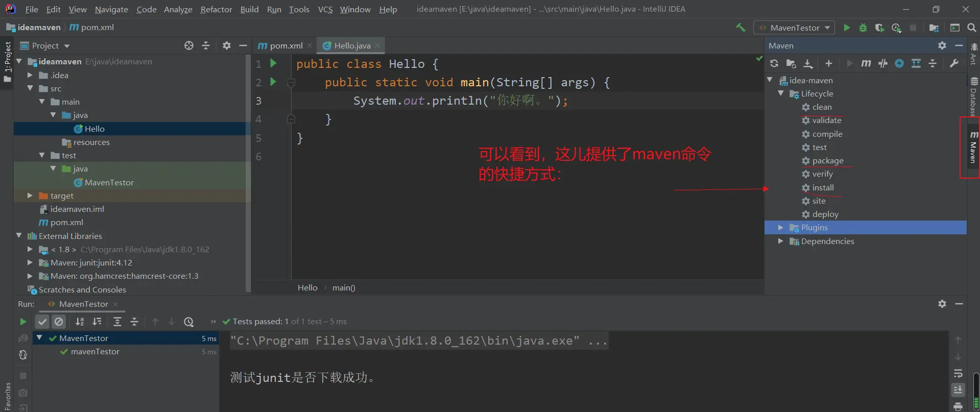This screenshot has height=412, width=980.
Task: Hide the Maven tool window
Action: [959, 45]
